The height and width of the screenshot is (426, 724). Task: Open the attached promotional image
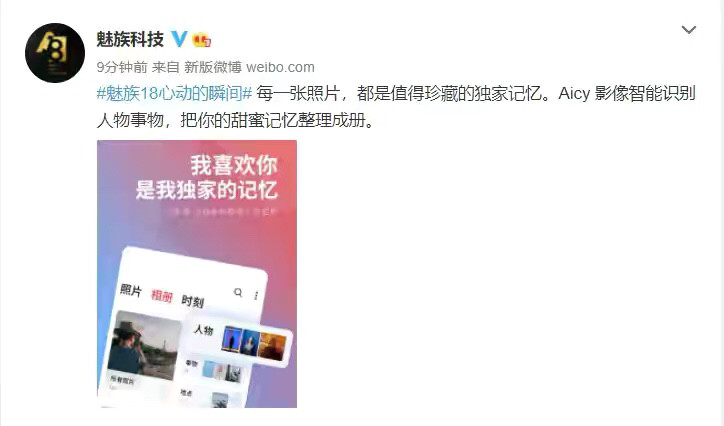tap(197, 274)
